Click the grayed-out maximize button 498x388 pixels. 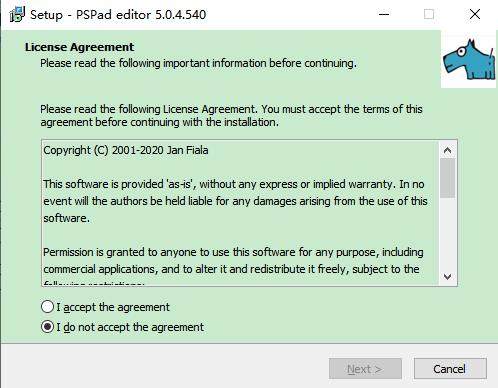429,14
